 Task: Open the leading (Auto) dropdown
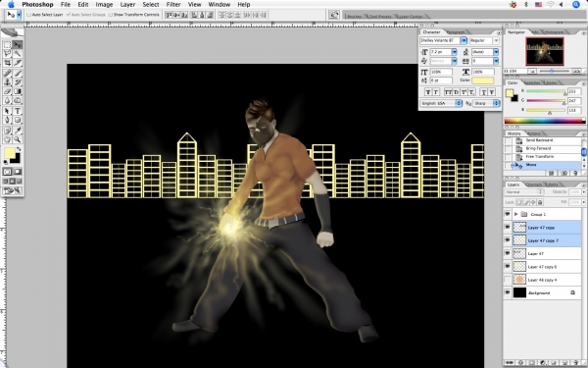[496, 52]
